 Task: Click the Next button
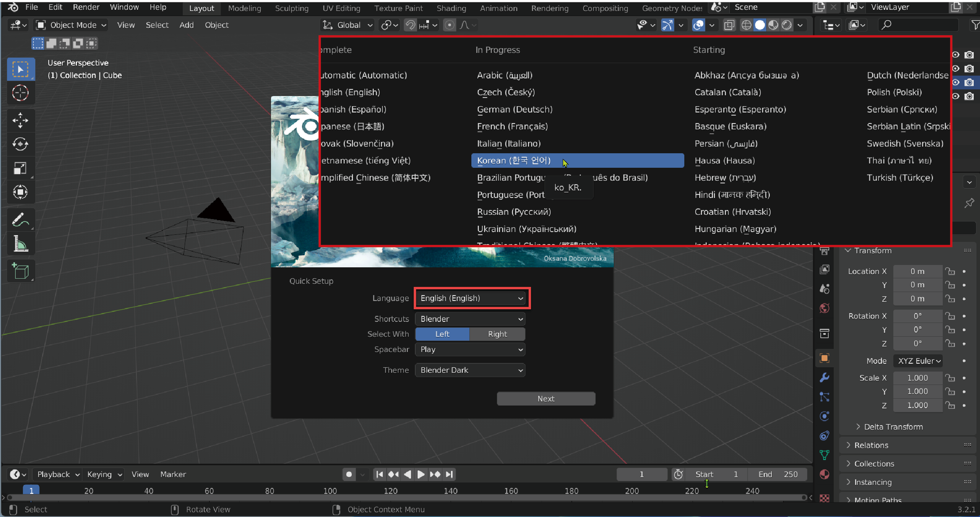click(546, 399)
